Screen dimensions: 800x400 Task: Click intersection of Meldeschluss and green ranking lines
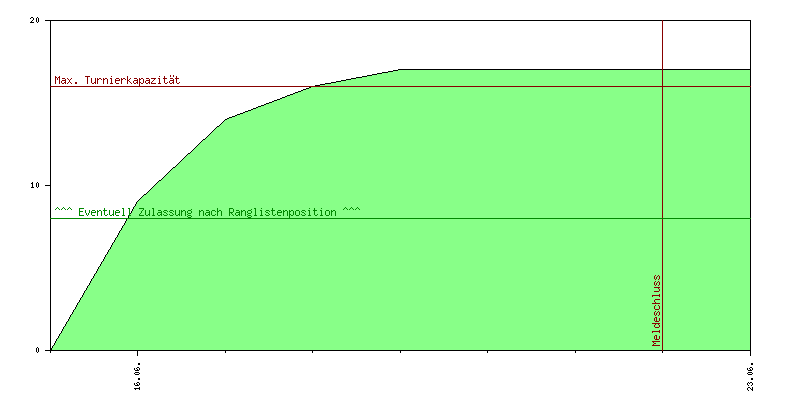click(x=662, y=218)
